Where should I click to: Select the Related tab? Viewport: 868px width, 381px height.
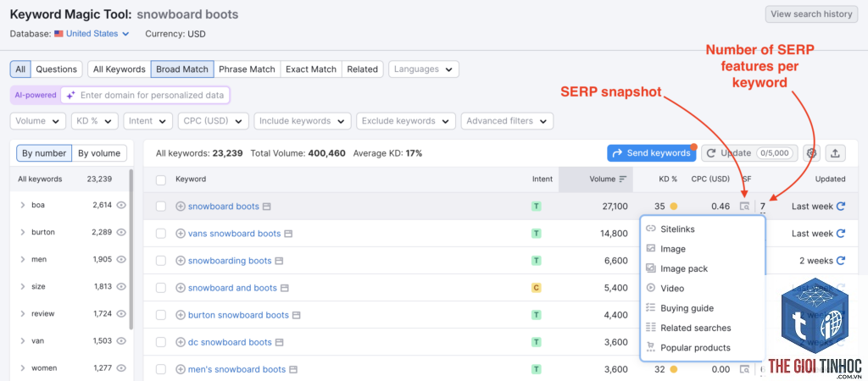tap(362, 69)
